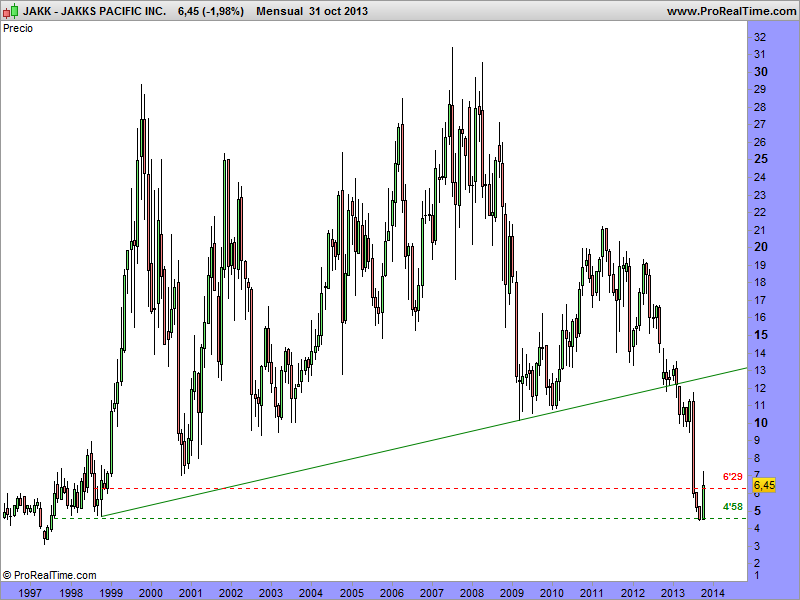Click the 13 price scale label
Screen dimensions: 800x600
(x=760, y=370)
